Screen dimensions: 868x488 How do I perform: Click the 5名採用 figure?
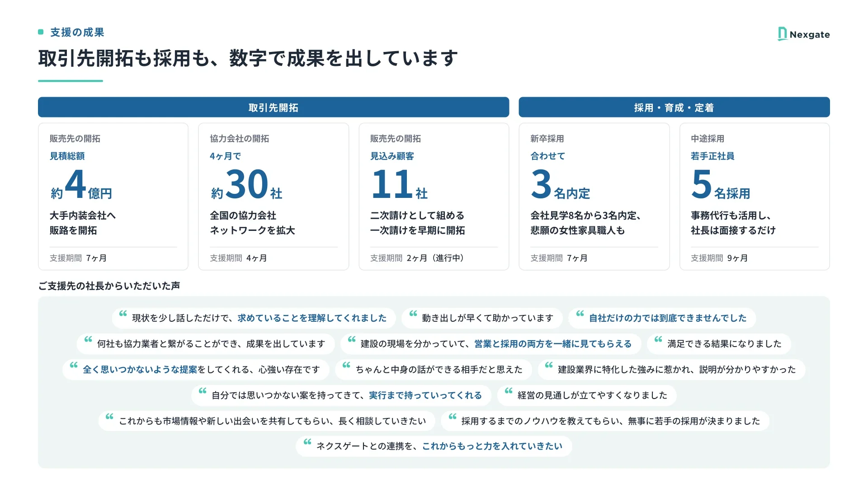click(x=721, y=184)
